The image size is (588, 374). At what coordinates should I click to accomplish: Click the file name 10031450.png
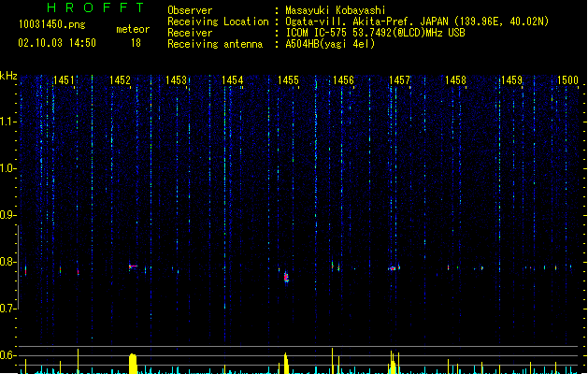click(52, 24)
